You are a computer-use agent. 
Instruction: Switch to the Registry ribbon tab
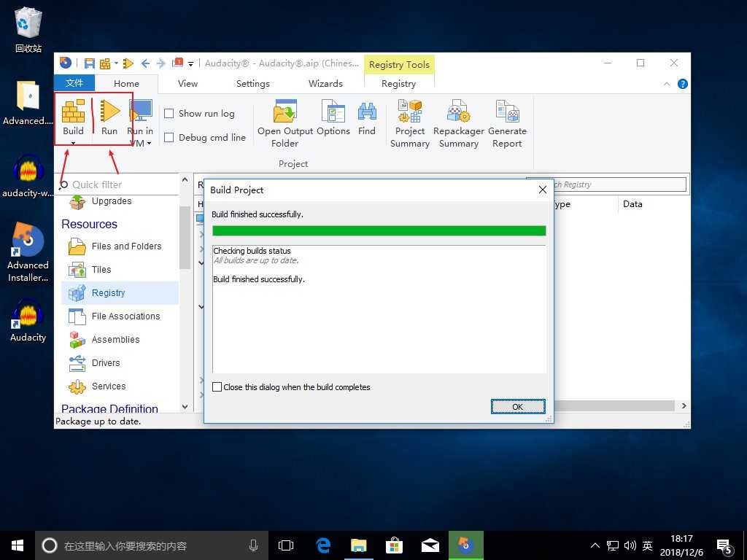[399, 83]
